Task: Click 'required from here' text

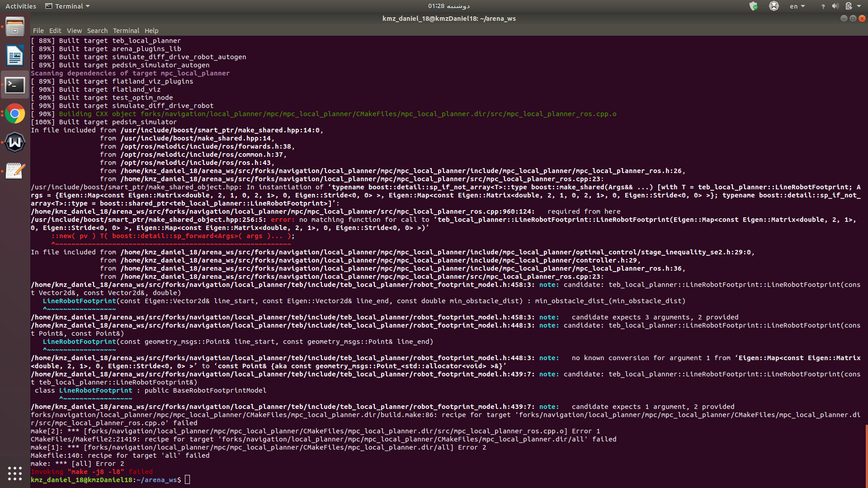Action: 584,211
